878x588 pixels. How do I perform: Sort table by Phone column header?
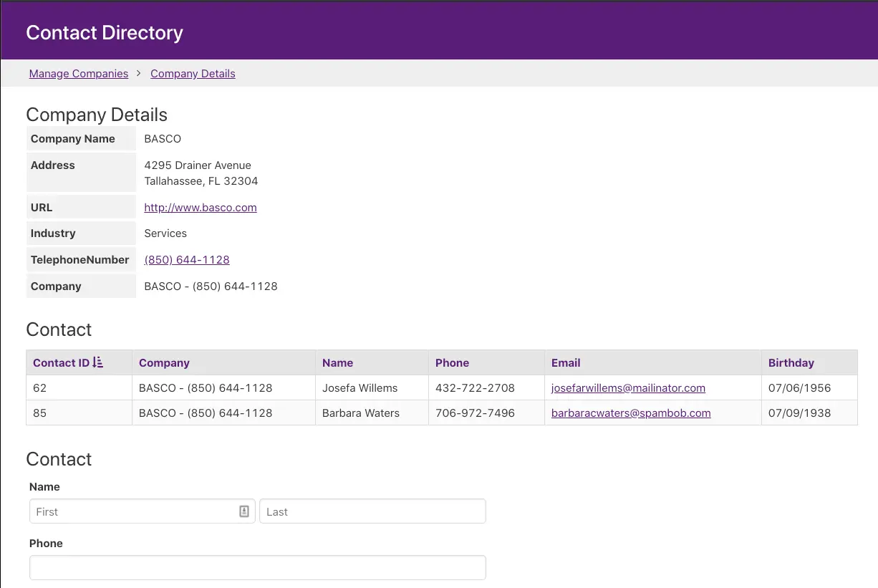452,363
